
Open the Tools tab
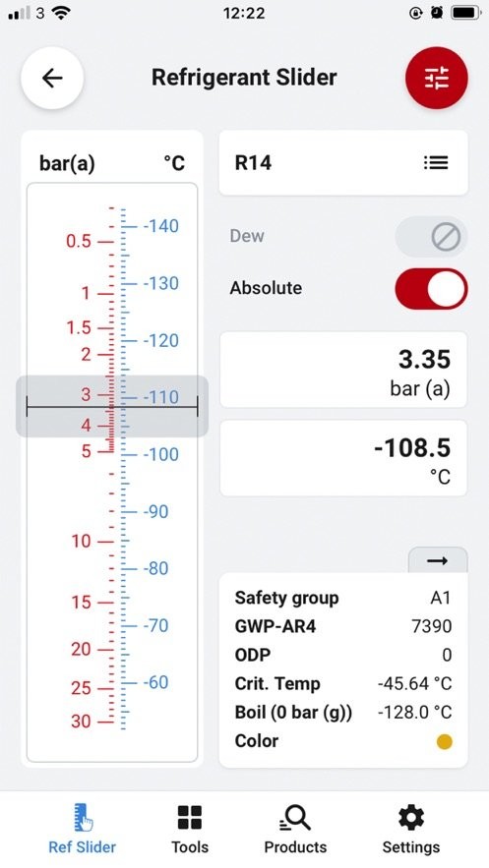coord(189,829)
